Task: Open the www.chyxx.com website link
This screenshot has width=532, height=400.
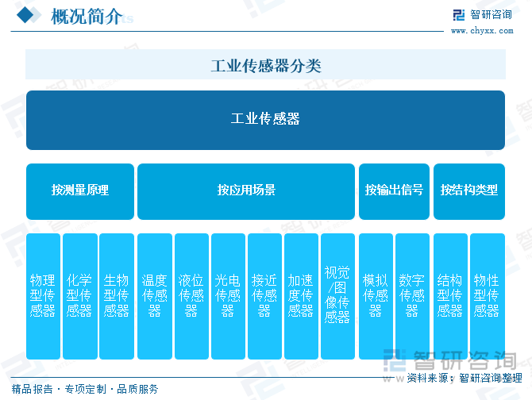Action: coord(482,31)
